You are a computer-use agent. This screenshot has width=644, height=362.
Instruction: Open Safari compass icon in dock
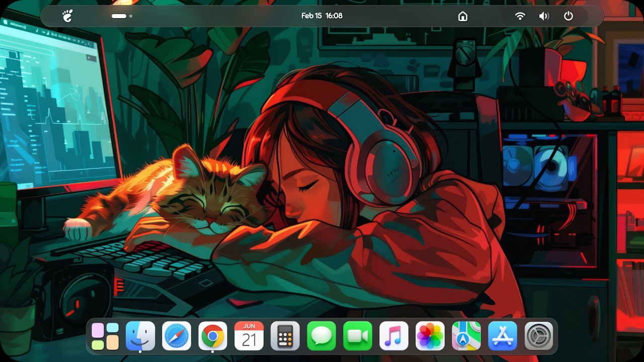coord(177,336)
